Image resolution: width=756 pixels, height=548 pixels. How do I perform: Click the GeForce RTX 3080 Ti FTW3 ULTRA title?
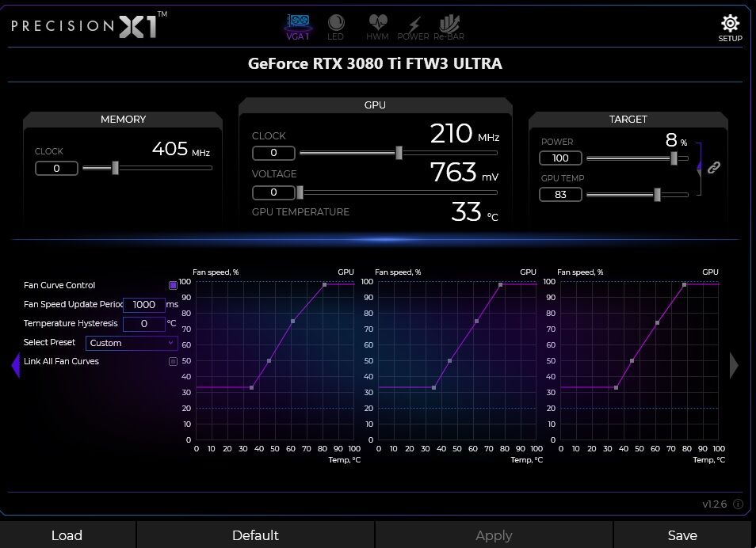click(375, 63)
